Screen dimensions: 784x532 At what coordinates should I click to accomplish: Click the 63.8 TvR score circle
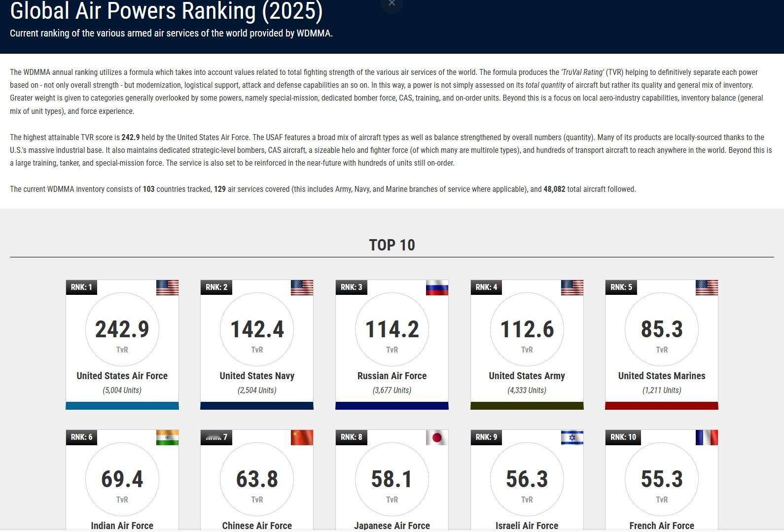(x=257, y=479)
